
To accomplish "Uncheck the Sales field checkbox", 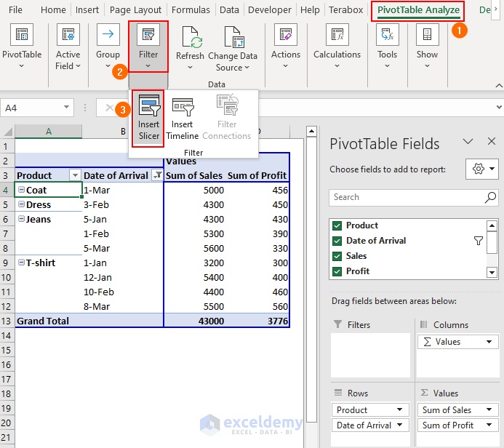I will click(x=337, y=256).
